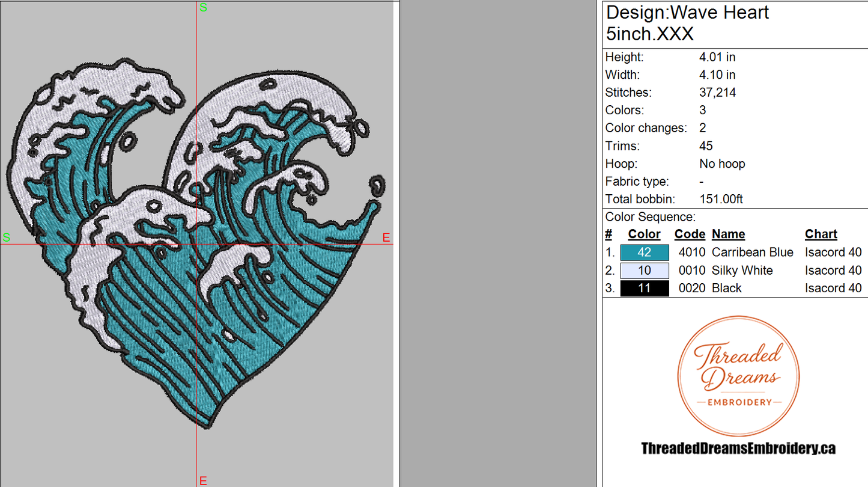Click the thread name 'Silky White'
Screen dimensions: 868x487
click(742, 271)
